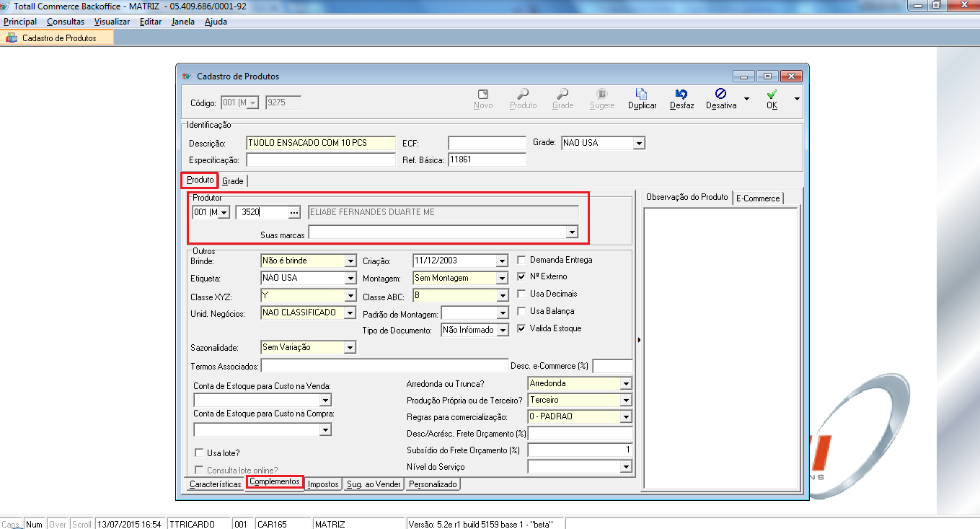Toggle the Usa Decimais checkbox

[x=522, y=294]
